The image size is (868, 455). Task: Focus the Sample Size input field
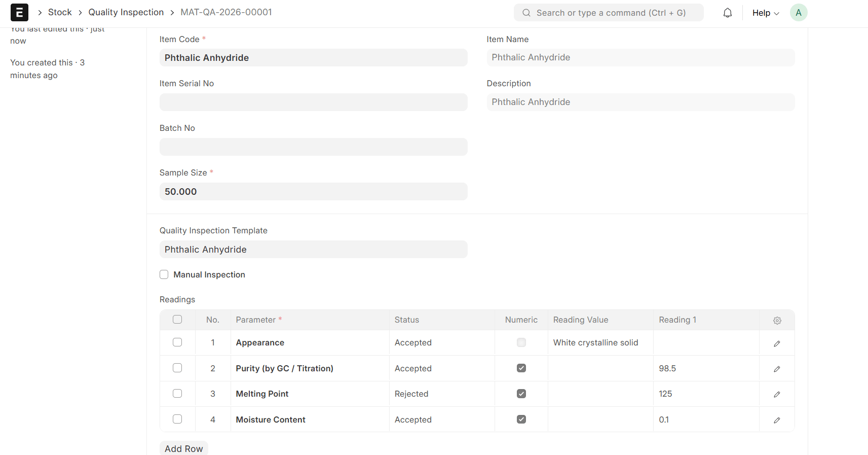point(313,192)
